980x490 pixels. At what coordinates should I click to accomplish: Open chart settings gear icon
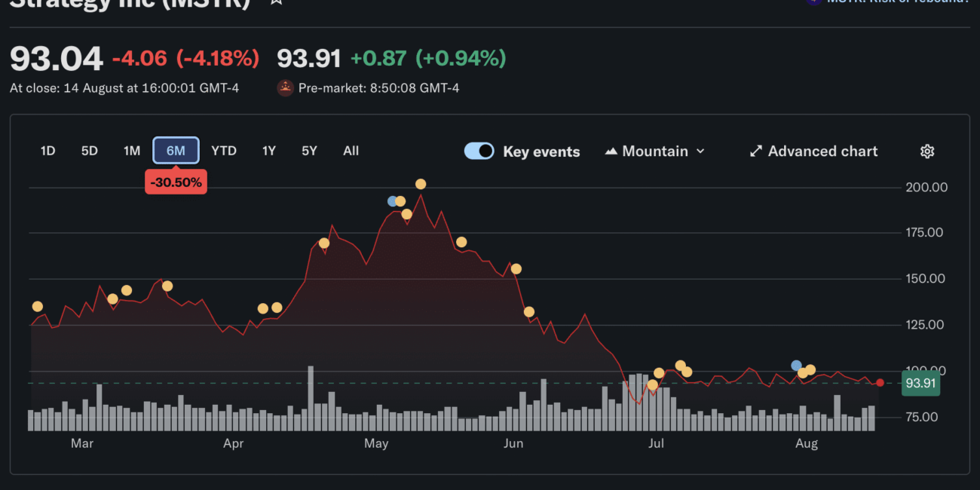(927, 151)
